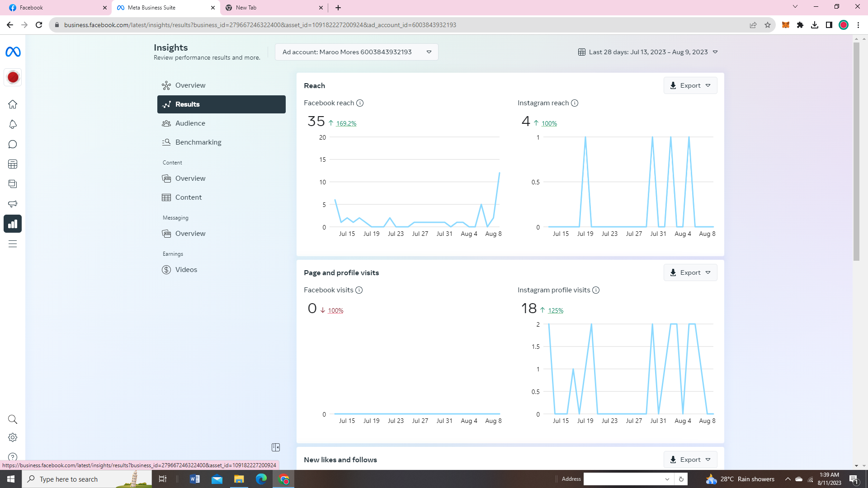Show Facebook reach info tooltip

(x=360, y=103)
